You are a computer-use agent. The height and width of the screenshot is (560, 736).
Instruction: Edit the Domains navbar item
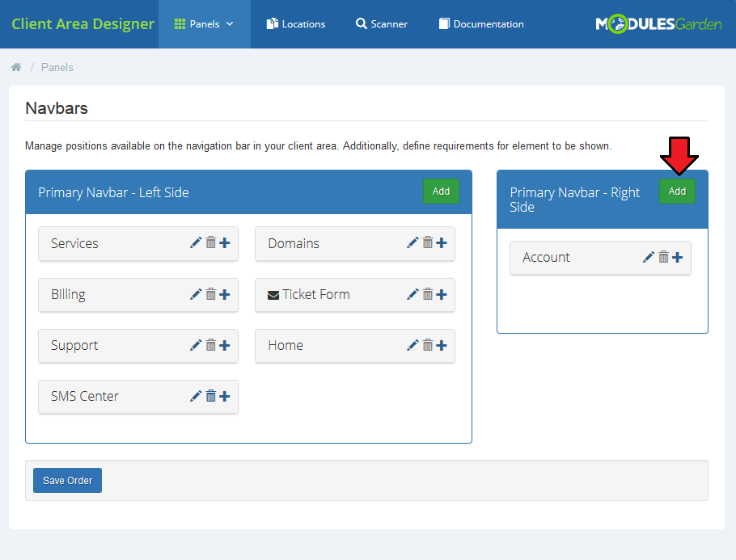tap(412, 243)
